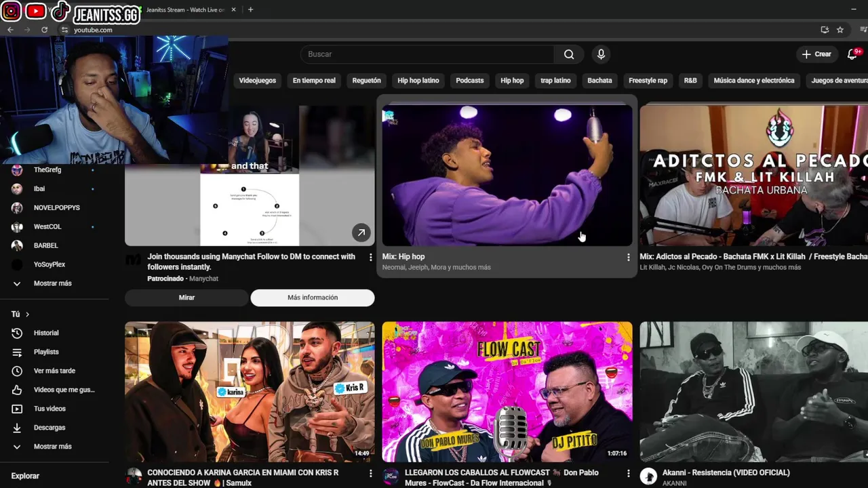The height and width of the screenshot is (488, 868).
Task: Open ad external link arrow icon
Action: pos(361,233)
